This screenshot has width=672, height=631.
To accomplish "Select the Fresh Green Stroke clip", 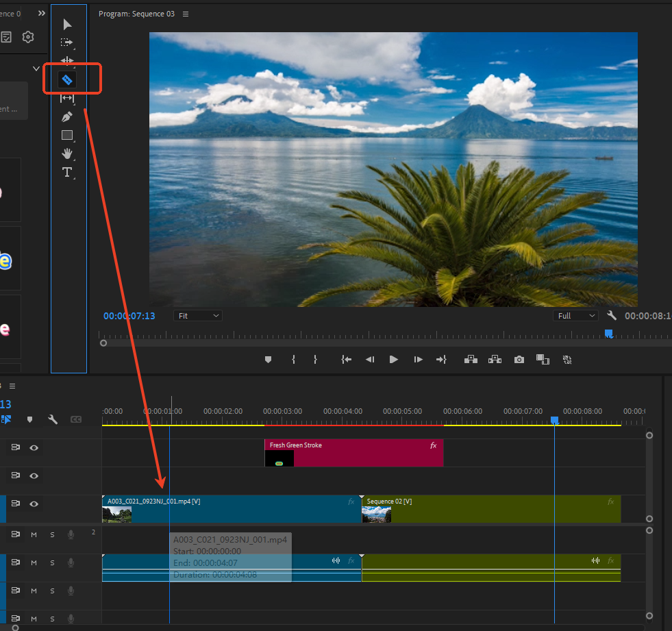I will [x=353, y=452].
